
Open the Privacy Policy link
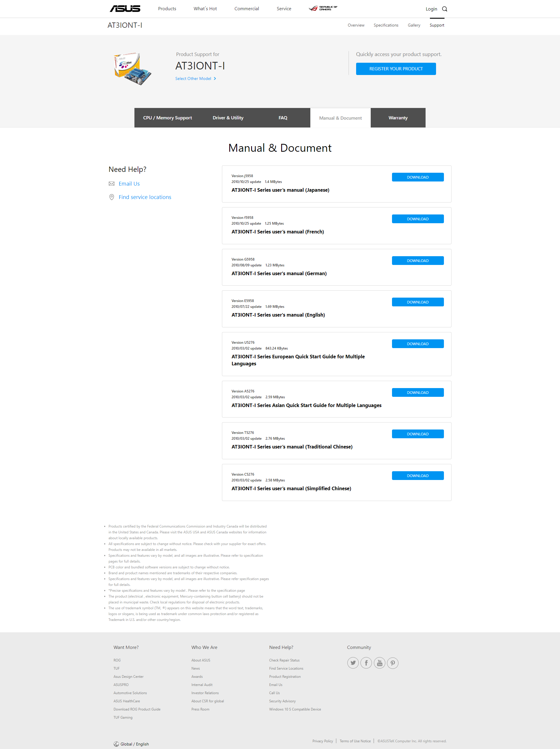(x=323, y=741)
